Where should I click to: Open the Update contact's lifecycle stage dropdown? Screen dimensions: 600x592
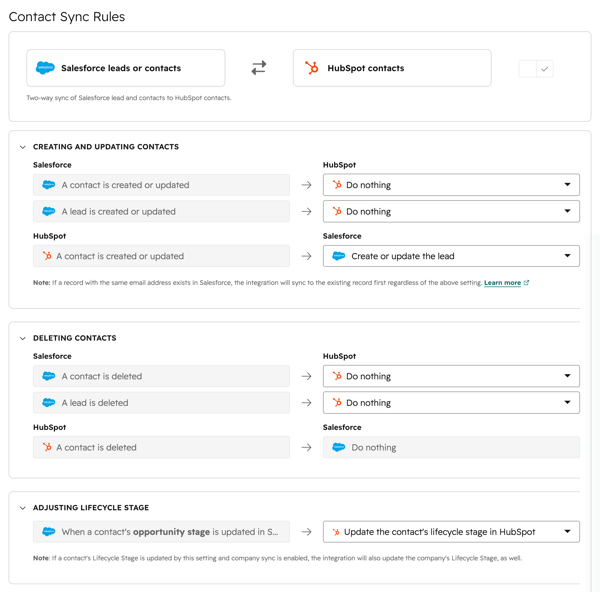point(451,532)
